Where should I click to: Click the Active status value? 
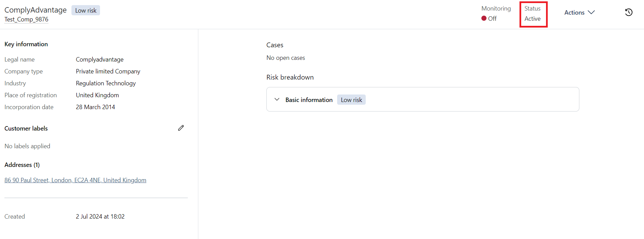(532, 19)
